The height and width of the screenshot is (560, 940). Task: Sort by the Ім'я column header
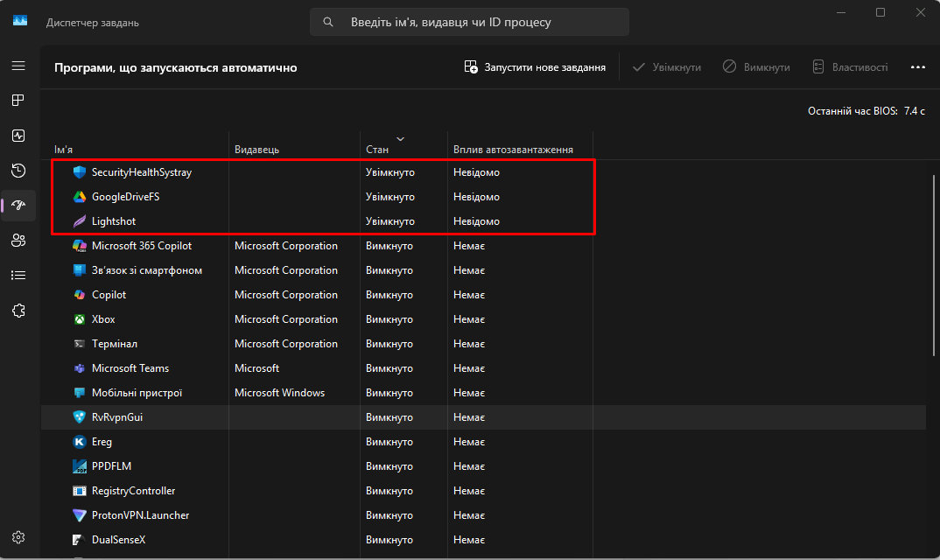coord(64,150)
